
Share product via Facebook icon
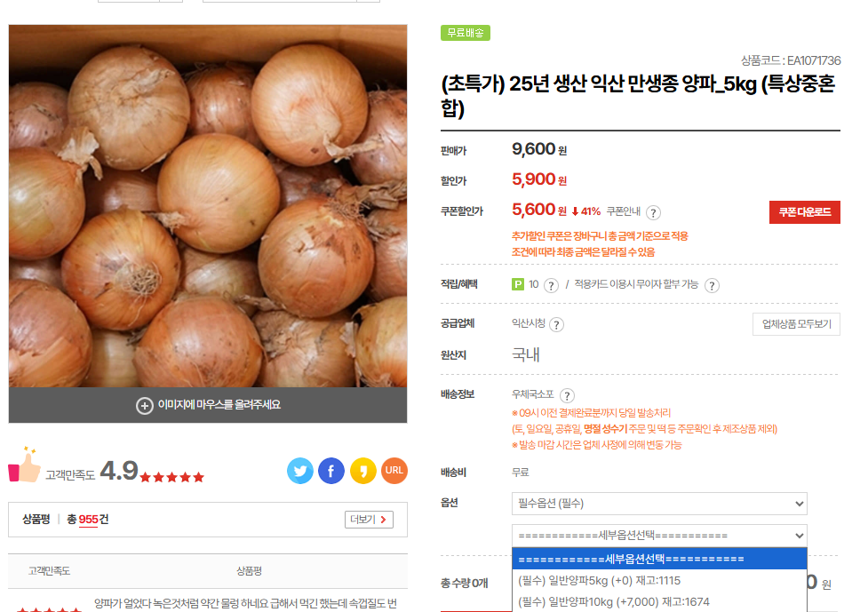[x=331, y=471]
